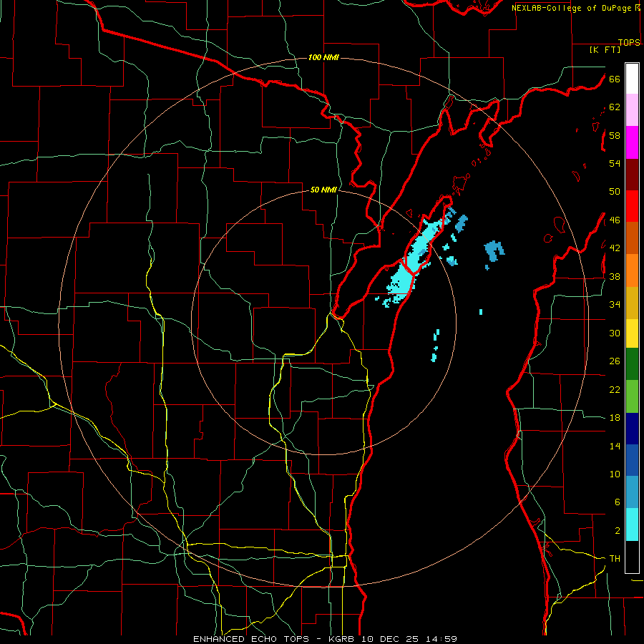Viewport: 644px width, 644px height.
Task: Click the "TH" threshold legend label
Action: point(615,559)
